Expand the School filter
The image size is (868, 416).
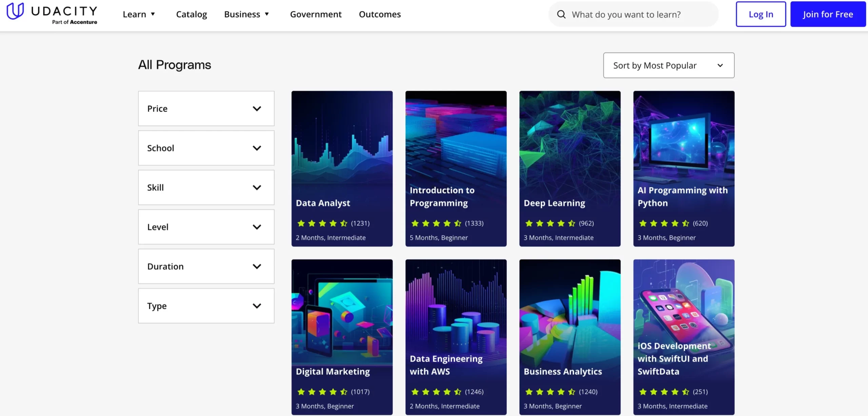tap(206, 148)
